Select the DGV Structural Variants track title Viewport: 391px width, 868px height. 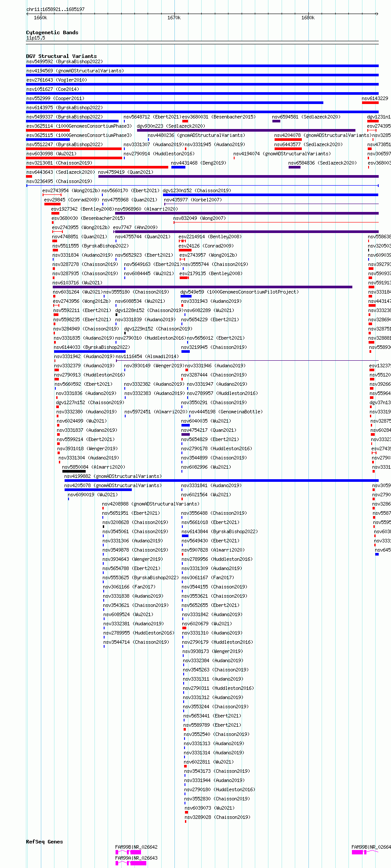62,56
